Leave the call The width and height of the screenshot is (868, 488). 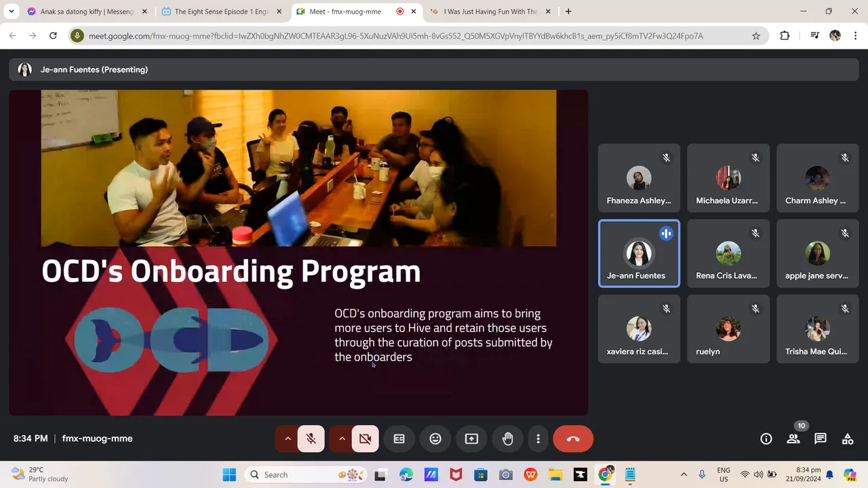[x=573, y=439]
